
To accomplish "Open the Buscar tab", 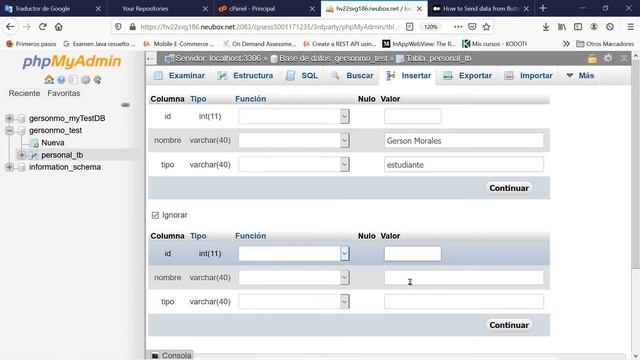I will point(352,76).
